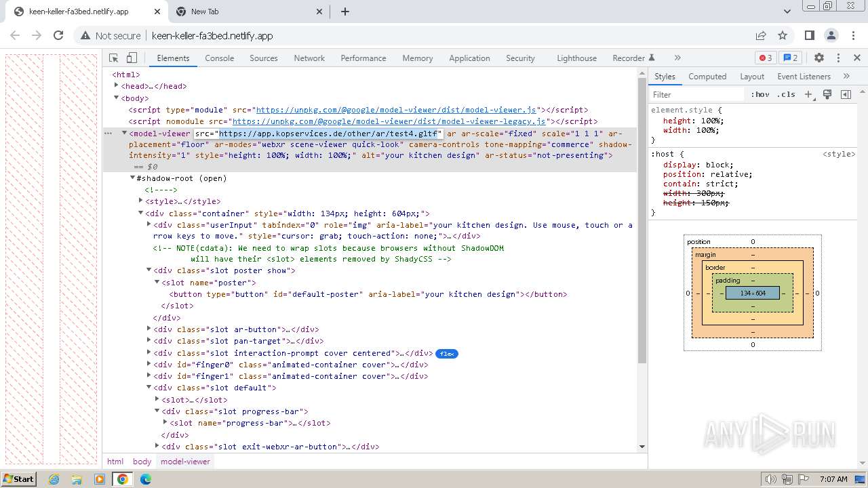The height and width of the screenshot is (488, 868).
Task: Collapse the model-viewer element node
Action: coord(125,134)
